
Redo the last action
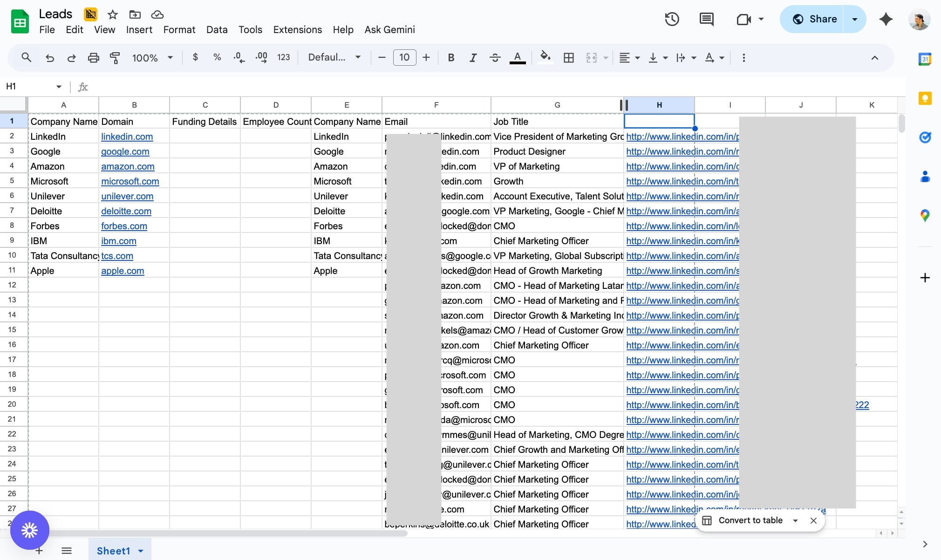pos(71,58)
